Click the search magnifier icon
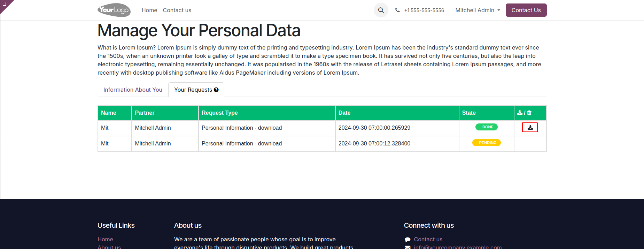Viewport: 644px width, 249px height. [x=381, y=10]
